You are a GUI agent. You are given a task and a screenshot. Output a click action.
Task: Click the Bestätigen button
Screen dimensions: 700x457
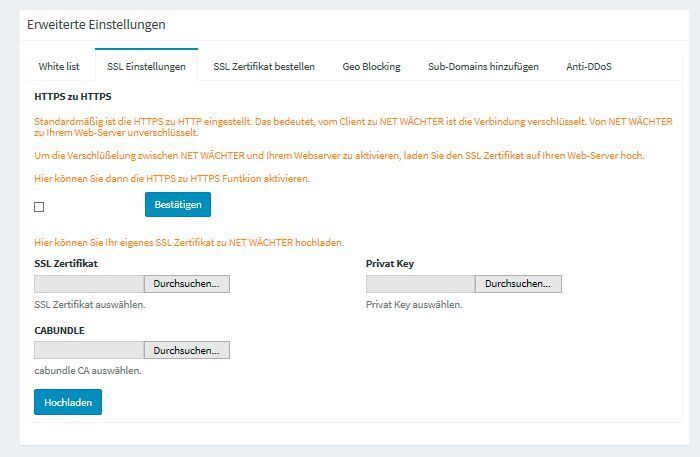click(178, 204)
